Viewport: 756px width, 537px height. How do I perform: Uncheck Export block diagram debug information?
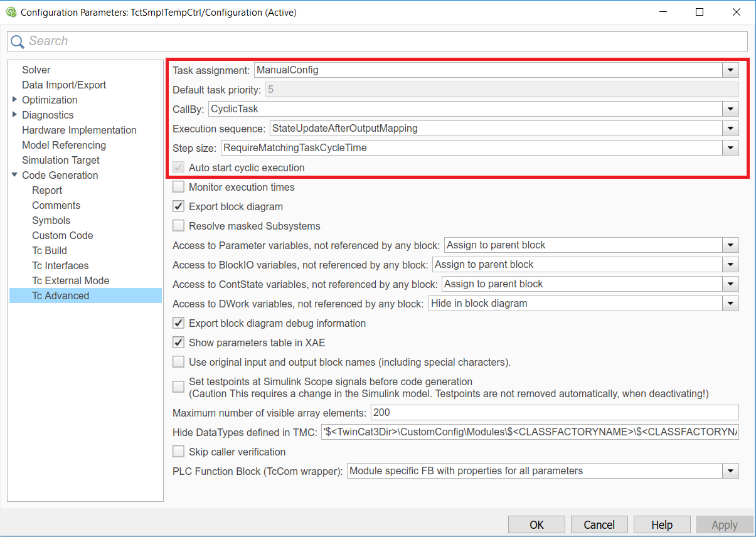(179, 323)
